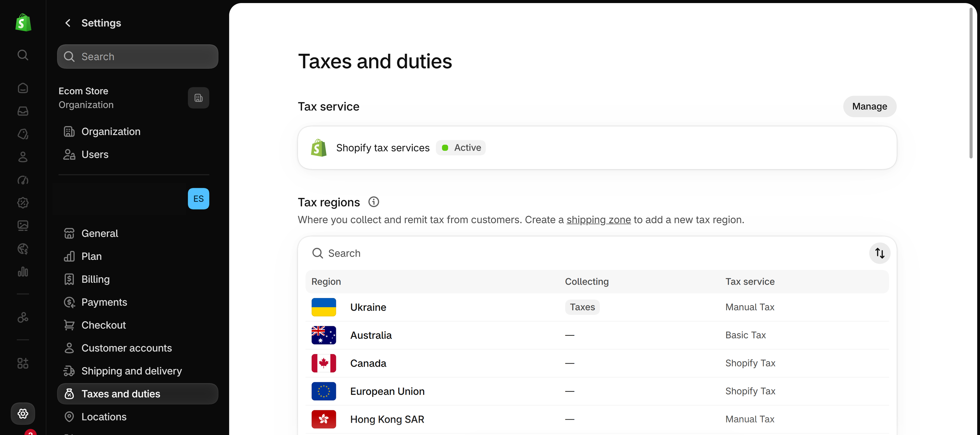Open the Content image icon
Screen dimensions: 980x435
pyautogui.click(x=23, y=226)
